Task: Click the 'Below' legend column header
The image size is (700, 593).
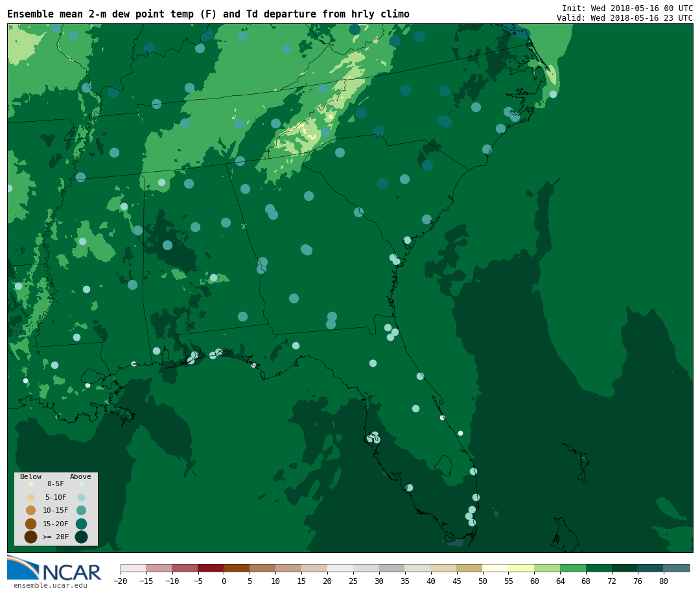Action: pyautogui.click(x=30, y=476)
